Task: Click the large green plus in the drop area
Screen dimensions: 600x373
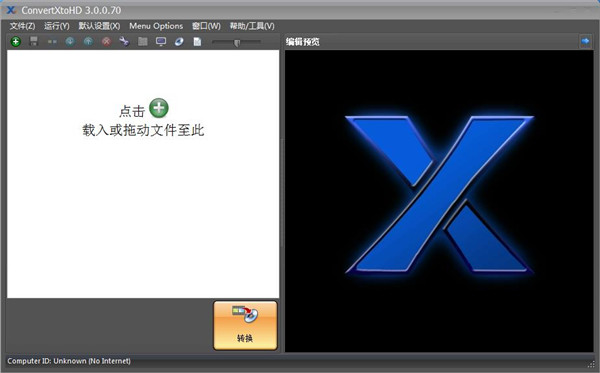Action: 159,108
